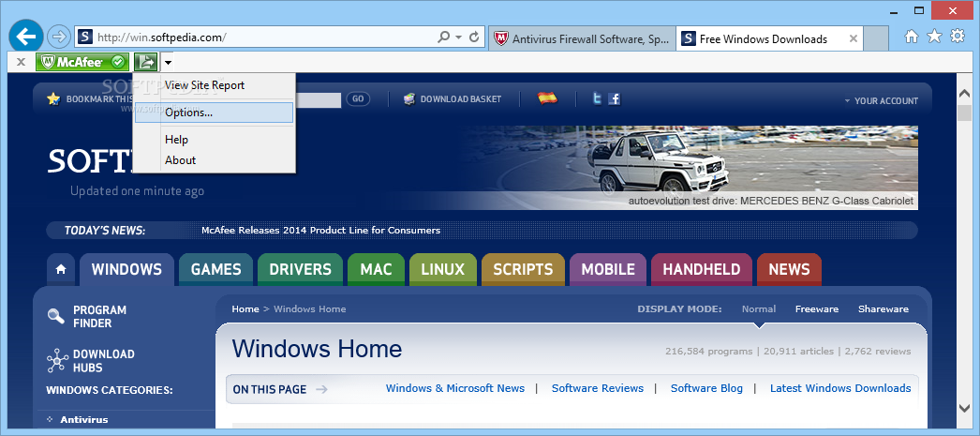Click the Mercedes G-Class banner image
This screenshot has height=436, width=980.
click(688, 168)
